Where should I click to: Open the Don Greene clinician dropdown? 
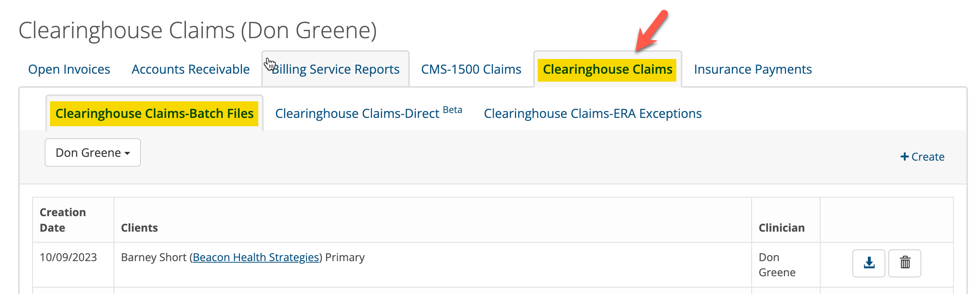click(92, 152)
